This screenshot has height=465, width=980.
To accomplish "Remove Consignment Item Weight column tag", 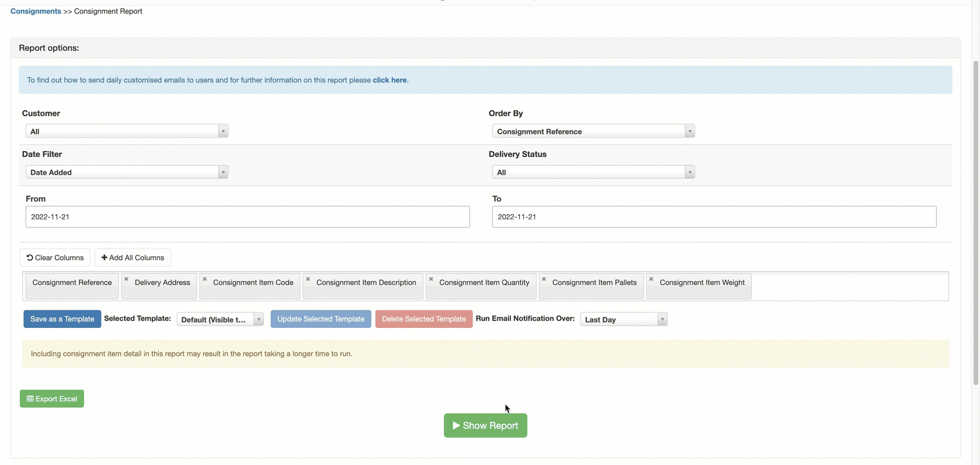I will 651,279.
